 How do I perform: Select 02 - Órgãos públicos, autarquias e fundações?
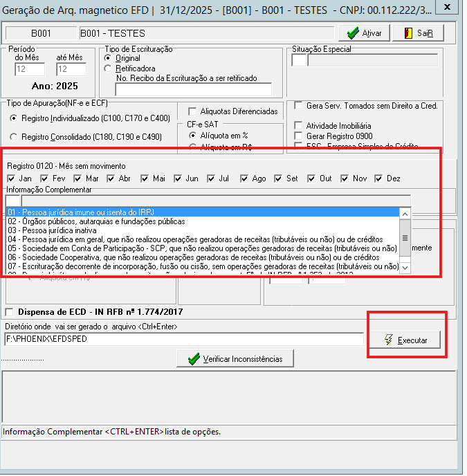click(x=203, y=221)
